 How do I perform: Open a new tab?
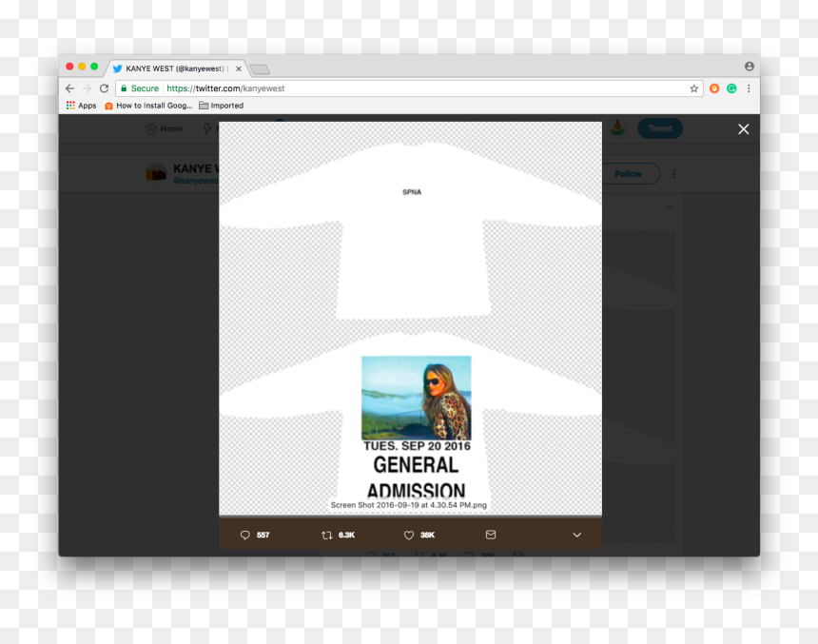point(260,69)
